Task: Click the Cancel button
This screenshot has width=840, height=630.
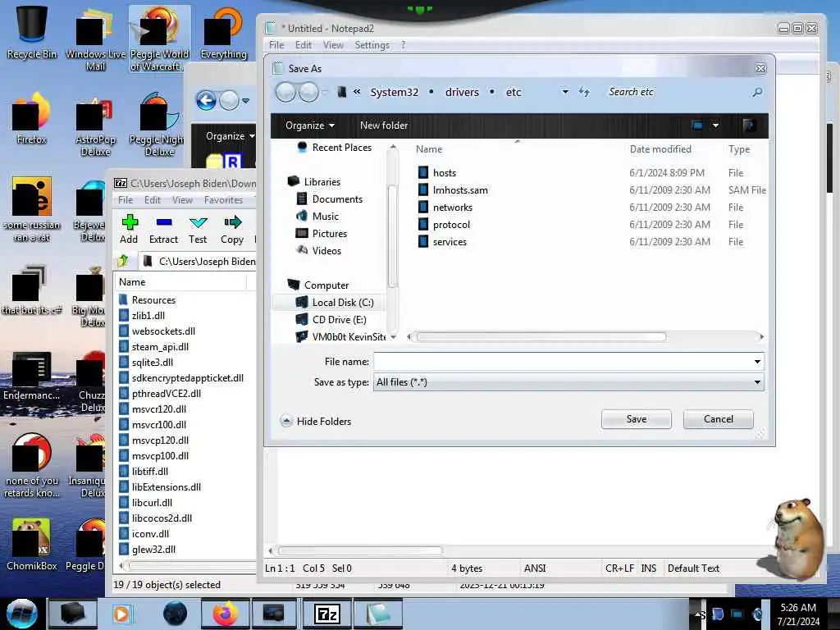Action: pyautogui.click(x=718, y=419)
